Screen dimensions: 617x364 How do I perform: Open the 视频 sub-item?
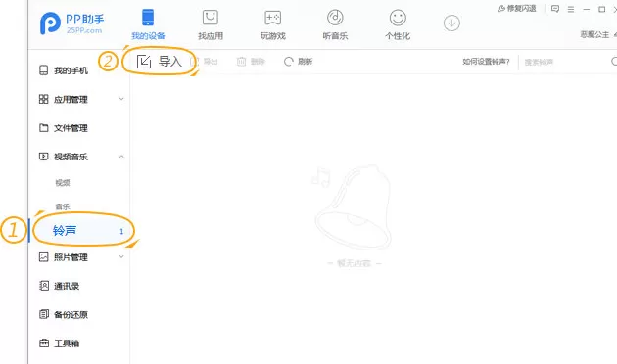pyautogui.click(x=63, y=182)
